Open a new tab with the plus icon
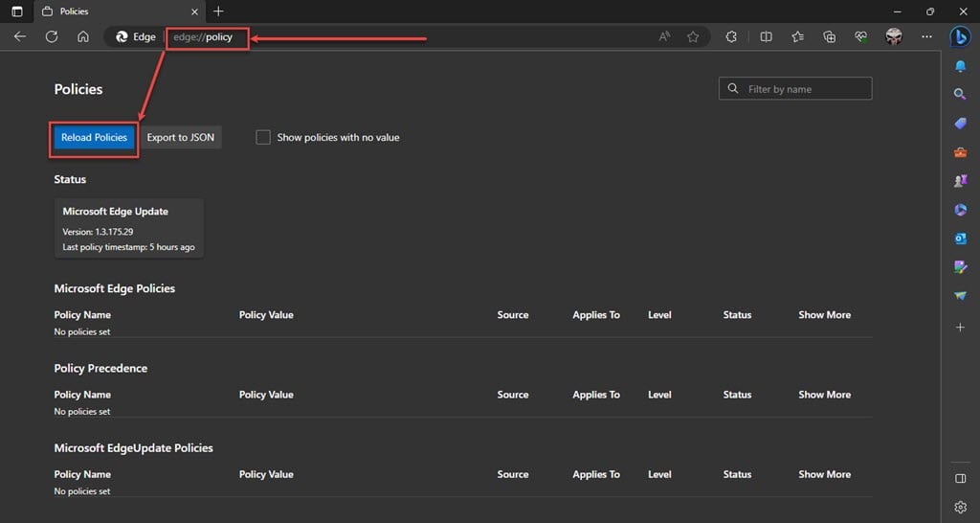 click(218, 11)
